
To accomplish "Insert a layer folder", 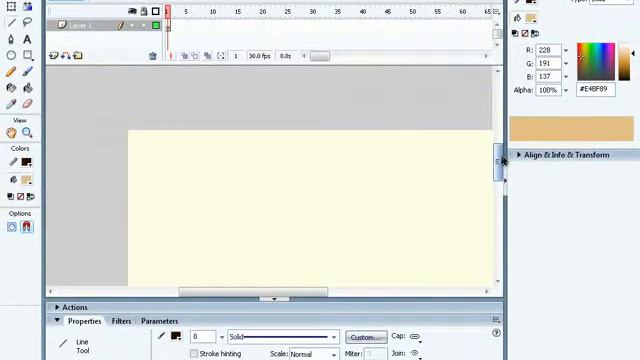I will point(78,56).
